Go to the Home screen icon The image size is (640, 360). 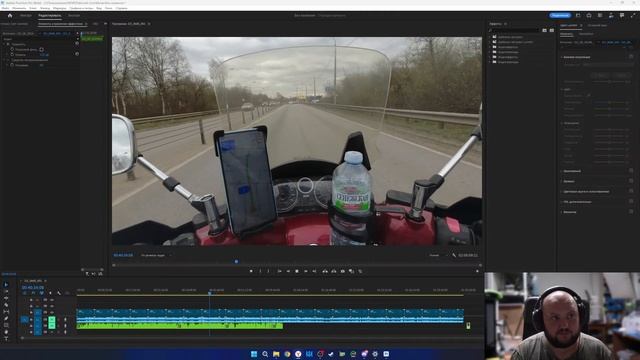(10, 16)
